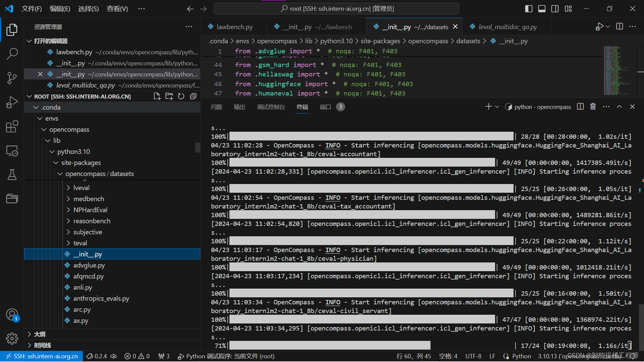This screenshot has width=644, height=362.
Task: Click Python language mode in status bar
Action: (521, 356)
